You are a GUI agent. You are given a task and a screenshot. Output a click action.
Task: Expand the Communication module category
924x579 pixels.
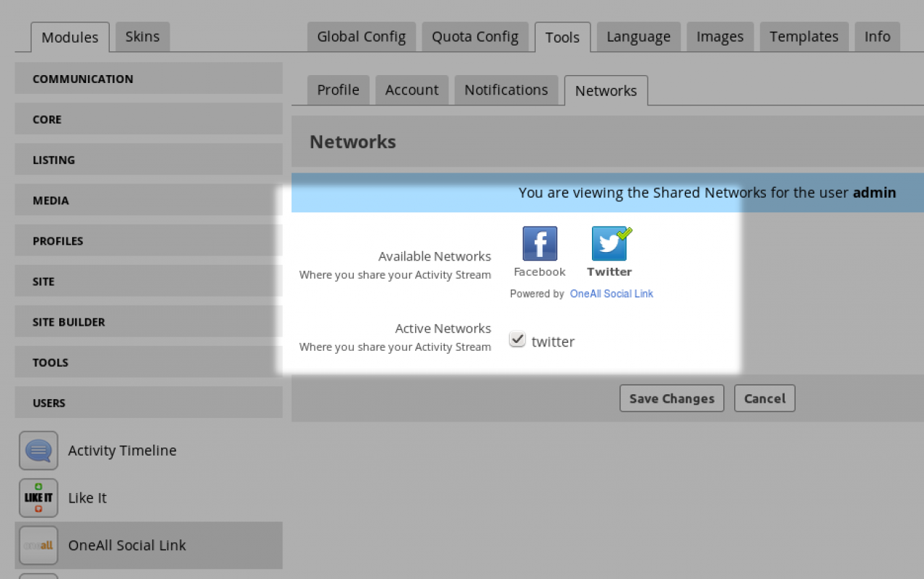[148, 79]
